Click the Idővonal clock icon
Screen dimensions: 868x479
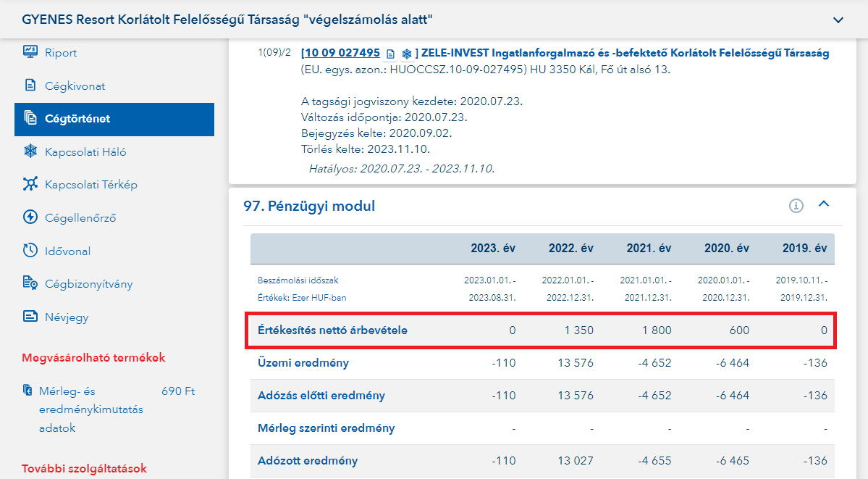30,251
